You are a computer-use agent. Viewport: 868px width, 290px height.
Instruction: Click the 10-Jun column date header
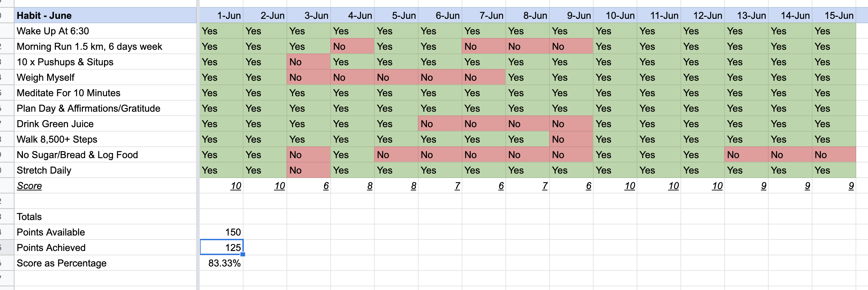pos(615,15)
